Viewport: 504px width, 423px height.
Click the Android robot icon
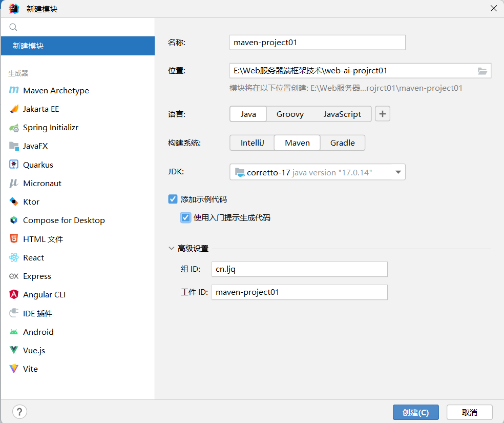pos(14,332)
